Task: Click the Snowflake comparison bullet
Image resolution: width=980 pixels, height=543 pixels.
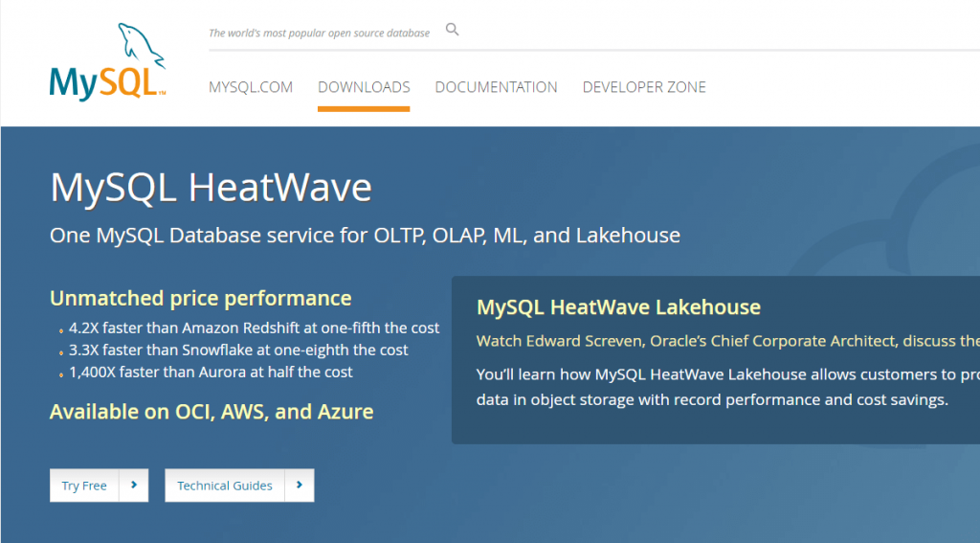Action: (x=238, y=350)
